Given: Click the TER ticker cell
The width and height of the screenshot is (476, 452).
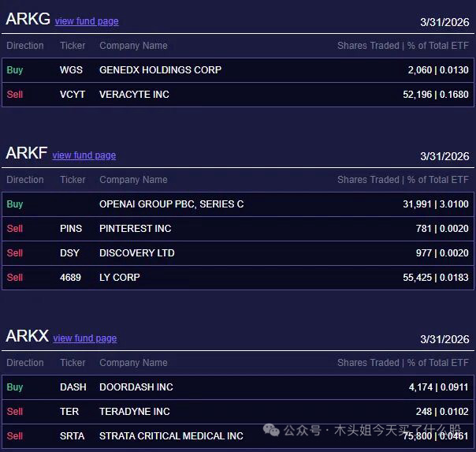Looking at the screenshot, I should (69, 412).
